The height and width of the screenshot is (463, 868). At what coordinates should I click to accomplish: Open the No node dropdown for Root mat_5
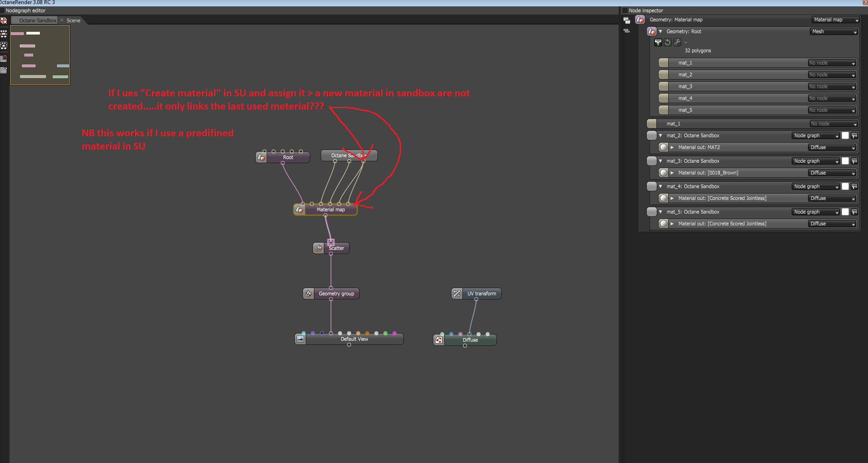(832, 110)
